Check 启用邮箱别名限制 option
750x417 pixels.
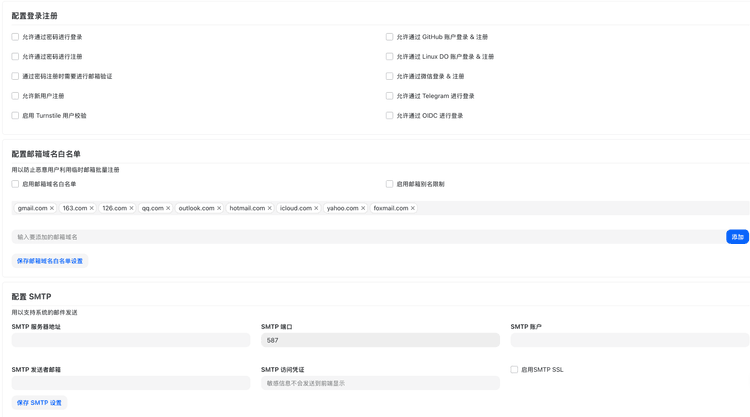click(x=389, y=184)
